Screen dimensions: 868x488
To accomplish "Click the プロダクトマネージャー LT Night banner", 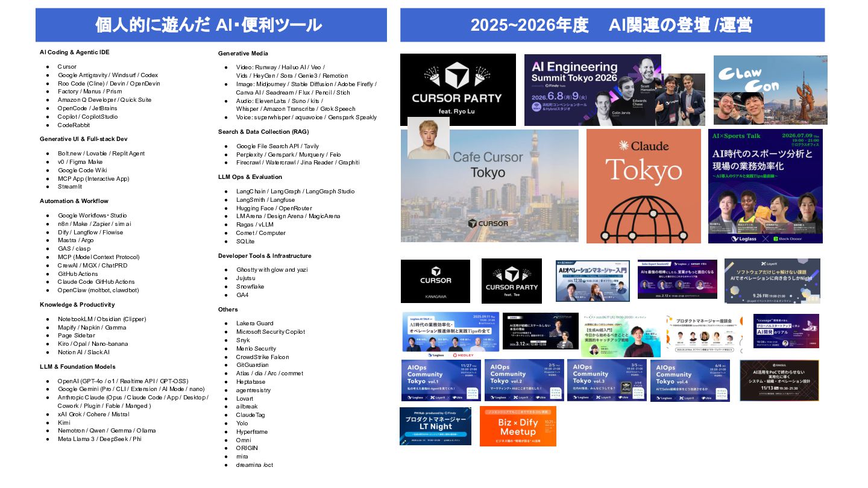I will tap(435, 427).
